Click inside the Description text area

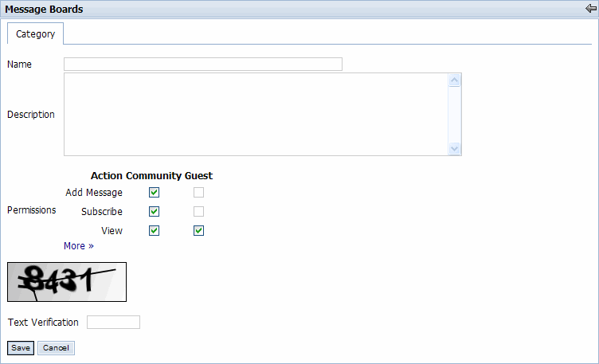[x=255, y=114]
